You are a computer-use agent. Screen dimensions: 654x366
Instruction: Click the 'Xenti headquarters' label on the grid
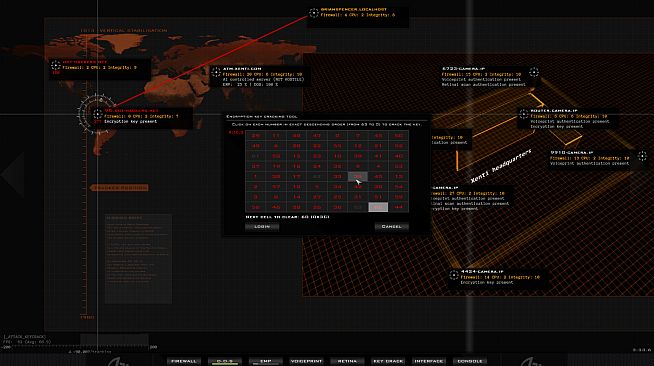[501, 166]
